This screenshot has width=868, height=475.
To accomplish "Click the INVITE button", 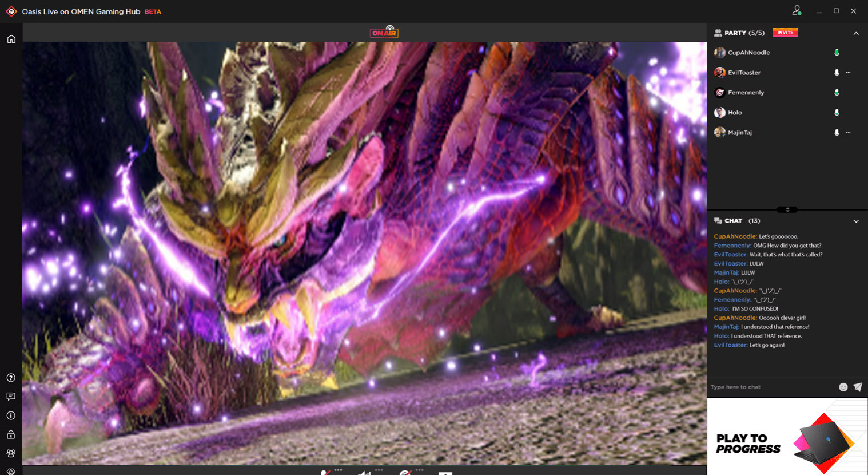I will click(x=785, y=33).
